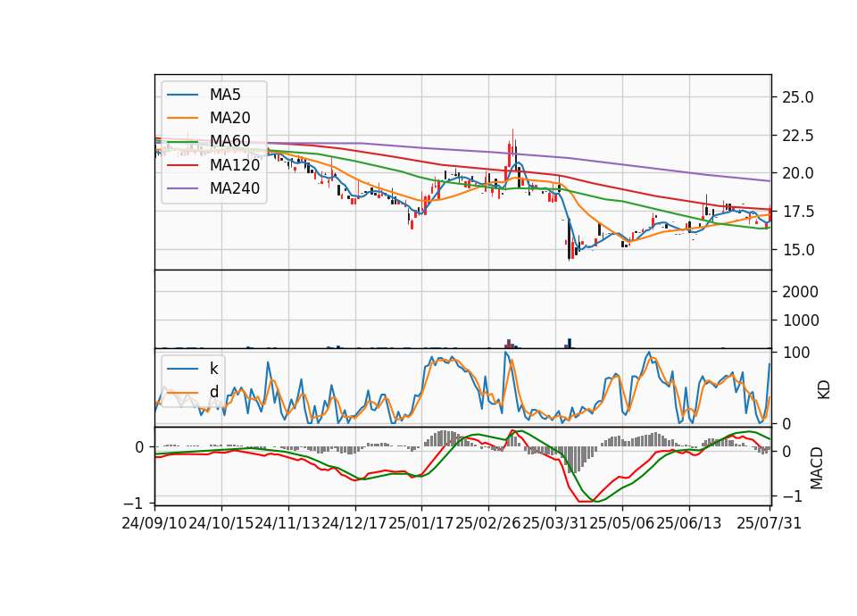Click the 24/11/13 date label

tap(288, 524)
